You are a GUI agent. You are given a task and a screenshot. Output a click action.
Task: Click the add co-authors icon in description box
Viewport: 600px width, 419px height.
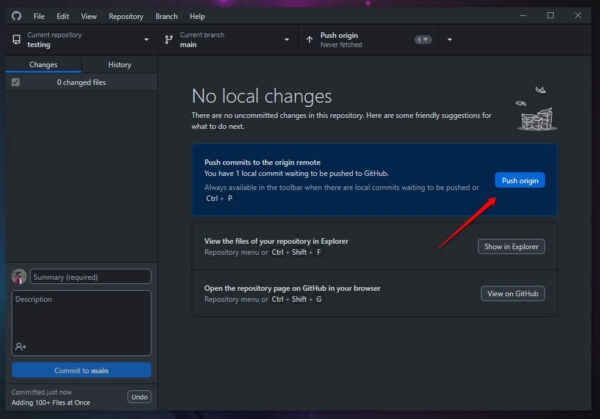coord(20,347)
